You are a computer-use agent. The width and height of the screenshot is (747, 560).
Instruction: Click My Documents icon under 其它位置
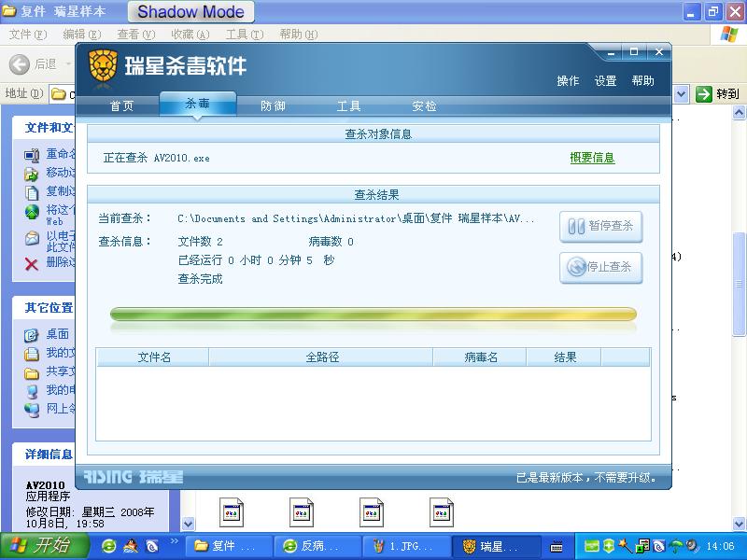pyautogui.click(x=32, y=354)
